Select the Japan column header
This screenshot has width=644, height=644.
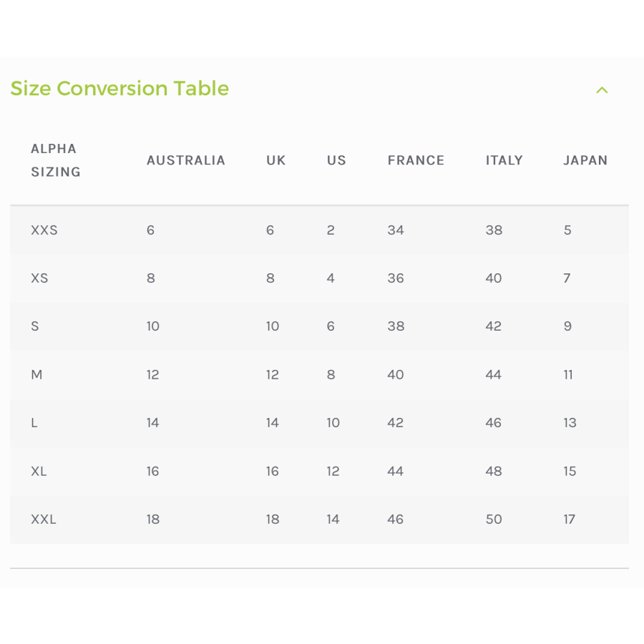585,160
